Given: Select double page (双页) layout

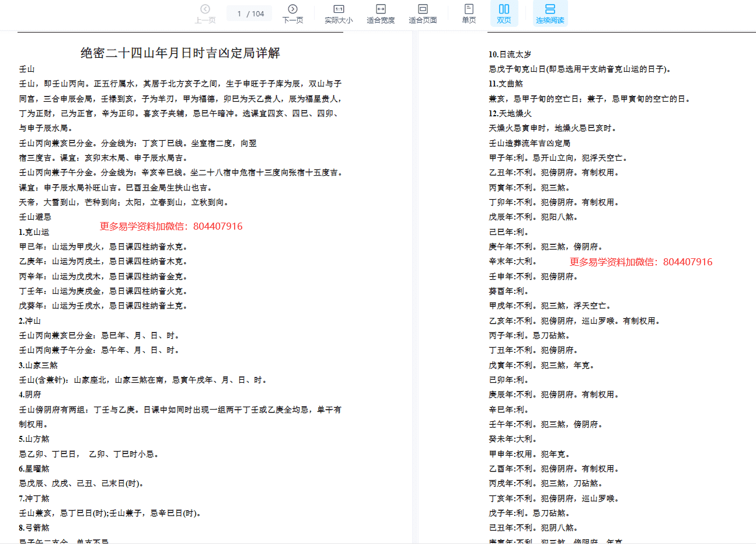Looking at the screenshot, I should [504, 13].
